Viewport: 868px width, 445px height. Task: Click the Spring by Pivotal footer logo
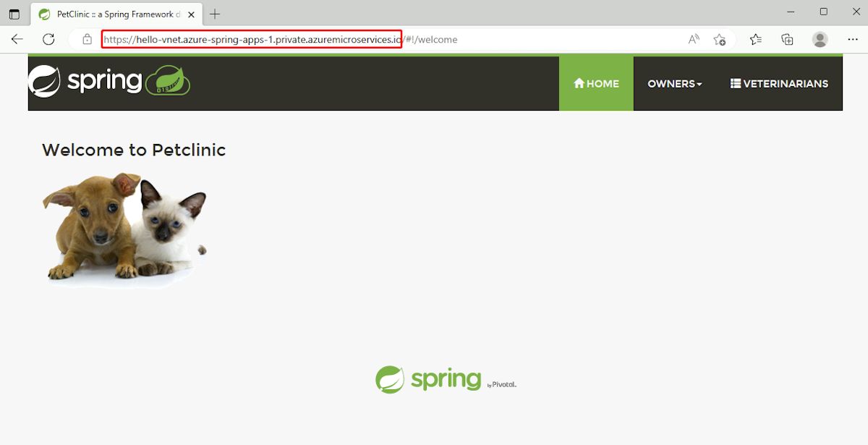(446, 380)
